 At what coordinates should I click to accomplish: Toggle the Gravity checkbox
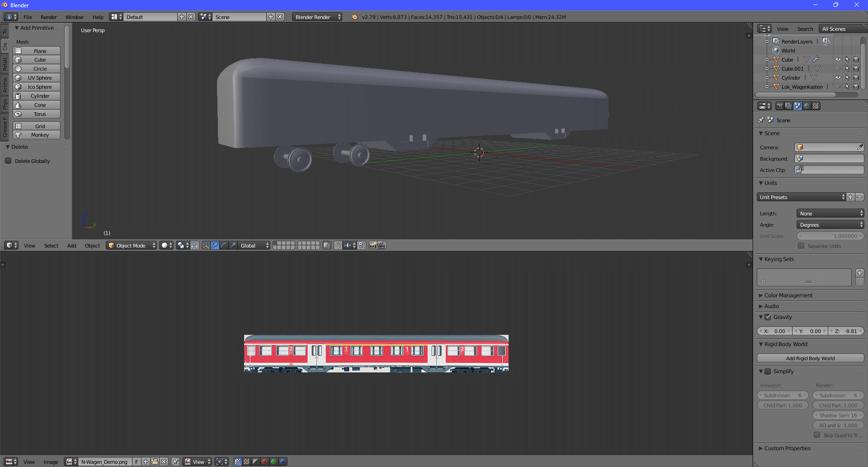coord(768,317)
